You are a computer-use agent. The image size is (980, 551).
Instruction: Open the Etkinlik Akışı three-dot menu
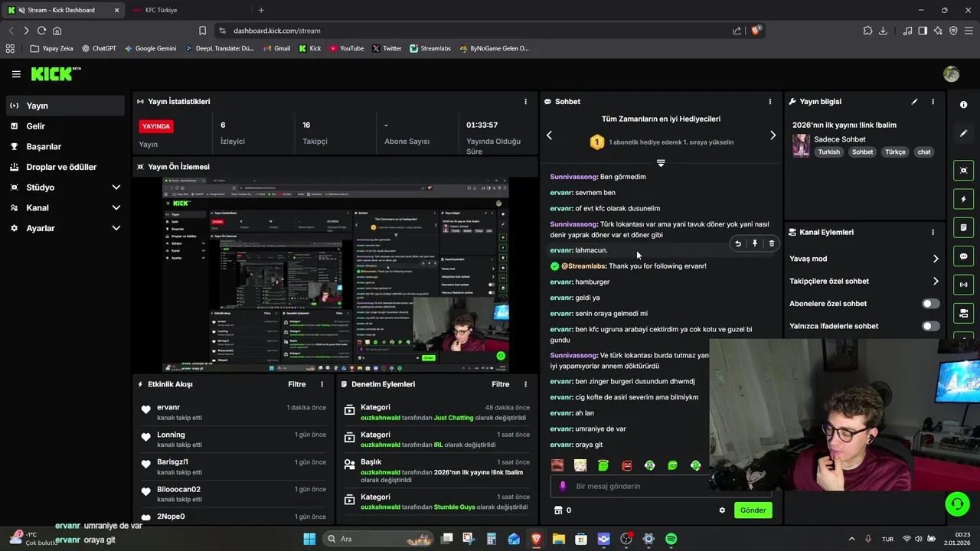point(322,384)
